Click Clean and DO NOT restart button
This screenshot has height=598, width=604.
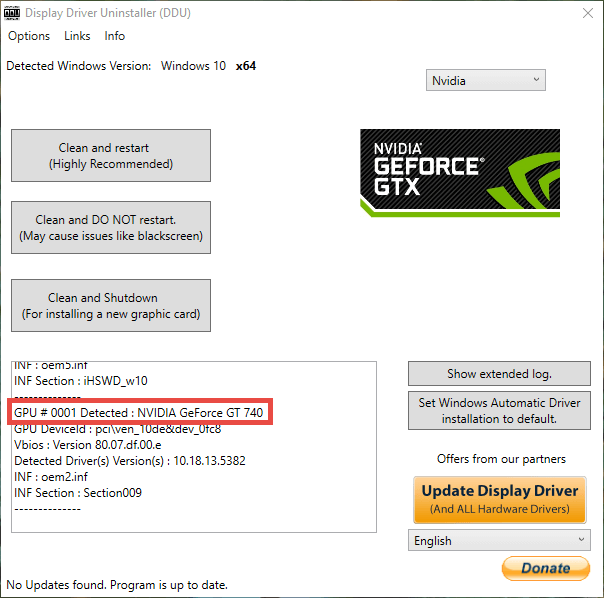click(111, 227)
